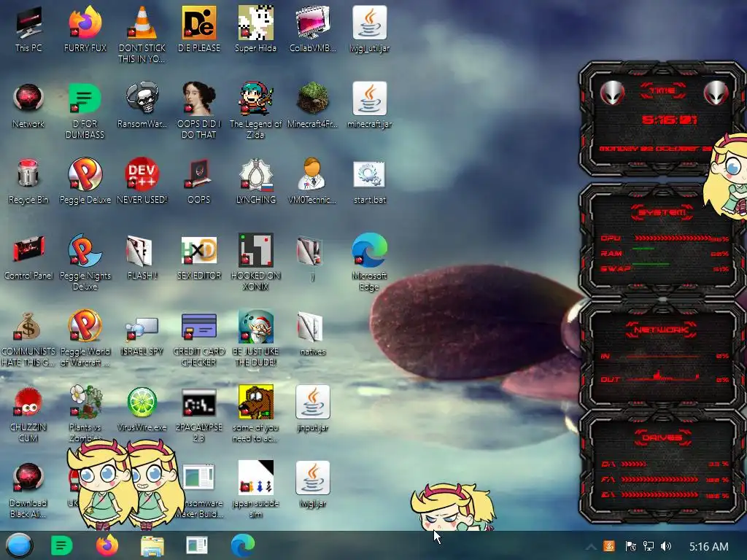Select lwjgl_util.jar Java file
747x560 pixels.
click(x=370, y=29)
